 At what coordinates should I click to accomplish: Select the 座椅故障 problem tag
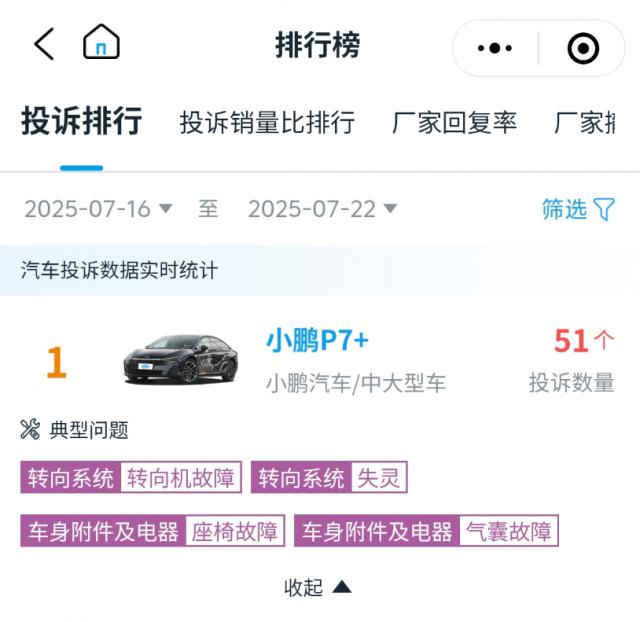(235, 531)
